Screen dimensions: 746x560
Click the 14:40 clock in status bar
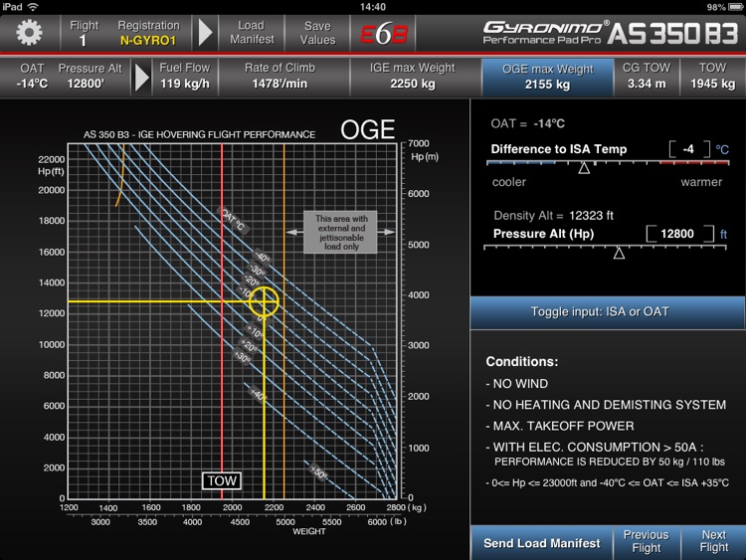tap(373, 7)
